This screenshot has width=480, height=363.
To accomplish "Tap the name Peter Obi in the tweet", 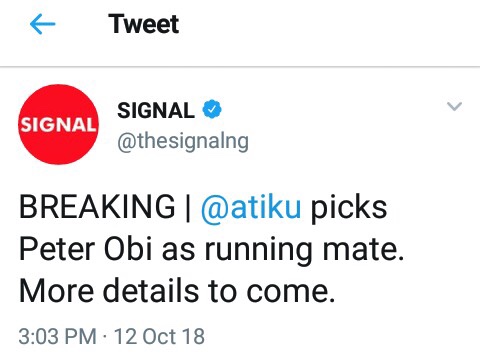I will click(x=86, y=249).
